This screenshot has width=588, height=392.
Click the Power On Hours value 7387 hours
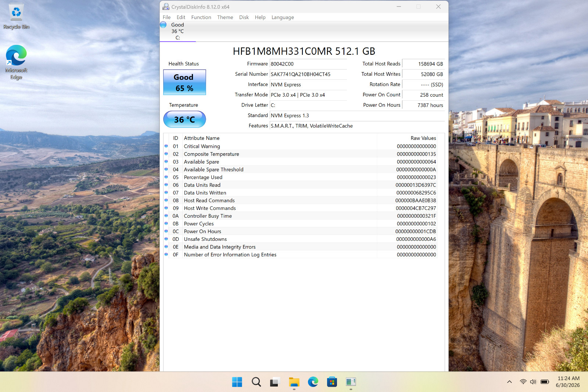423,105
